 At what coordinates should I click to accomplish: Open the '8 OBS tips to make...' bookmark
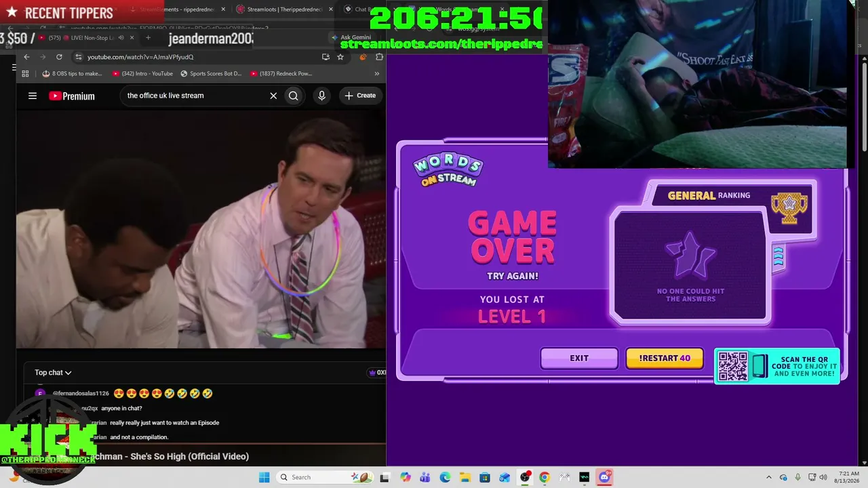coord(72,73)
